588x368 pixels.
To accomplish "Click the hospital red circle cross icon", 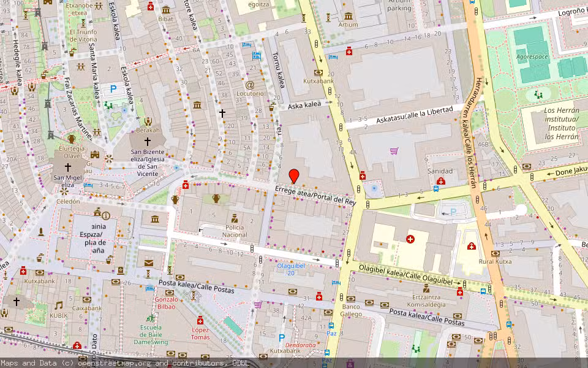I will click(x=410, y=239).
